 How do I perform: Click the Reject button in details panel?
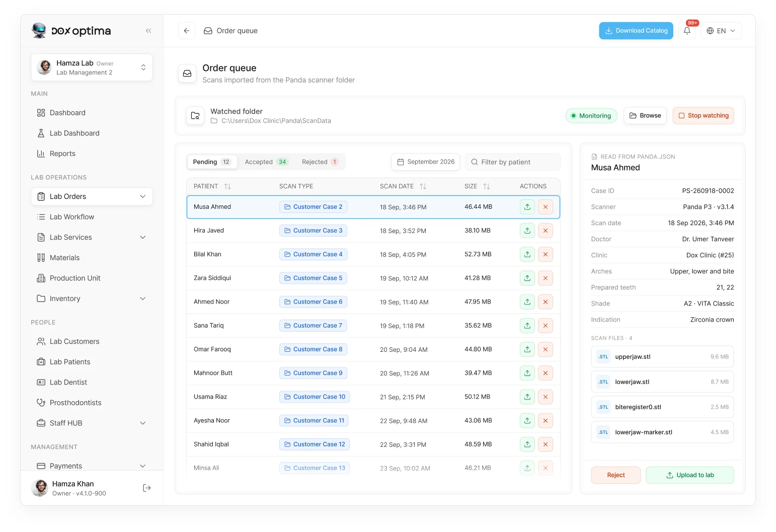point(616,475)
